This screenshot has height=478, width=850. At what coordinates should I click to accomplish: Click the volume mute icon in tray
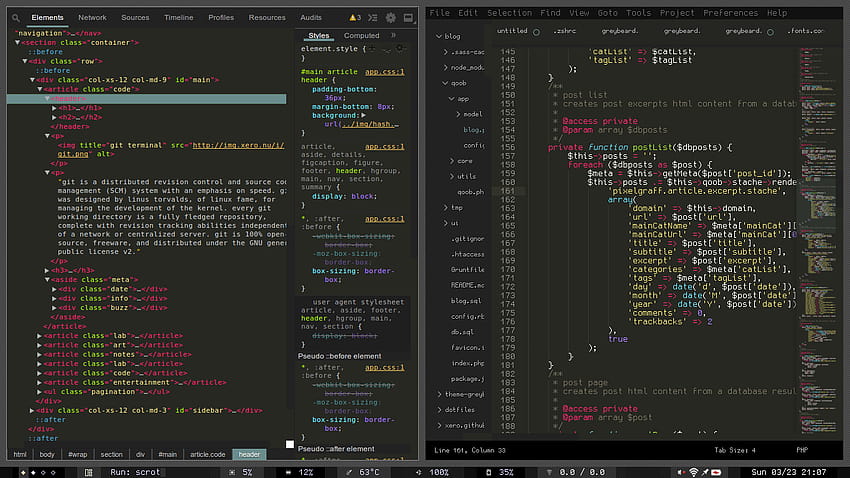click(681, 473)
